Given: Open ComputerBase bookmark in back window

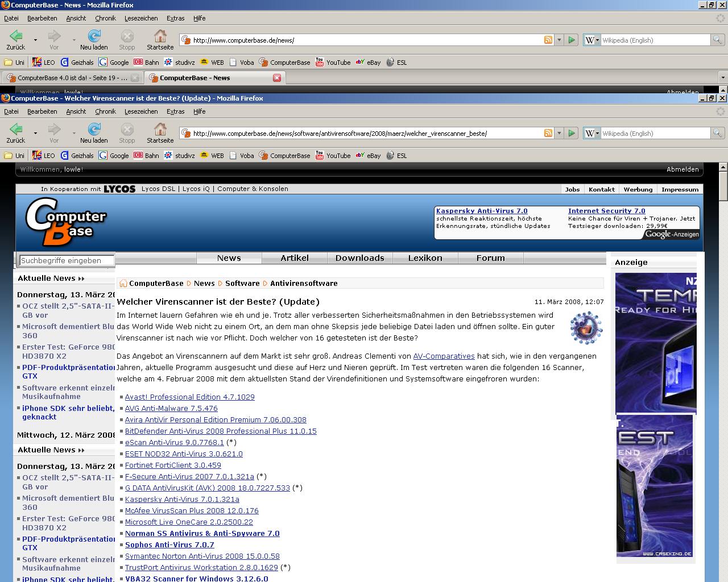Looking at the screenshot, I should click(284, 62).
